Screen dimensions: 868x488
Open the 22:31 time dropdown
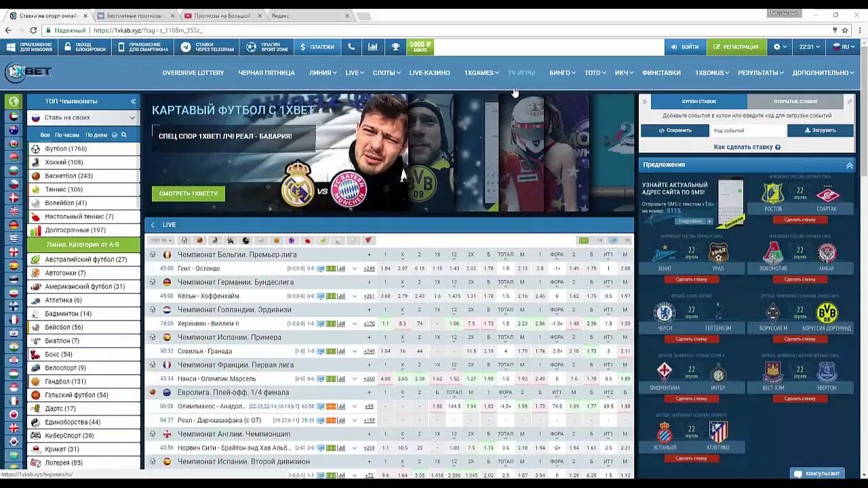click(x=810, y=47)
